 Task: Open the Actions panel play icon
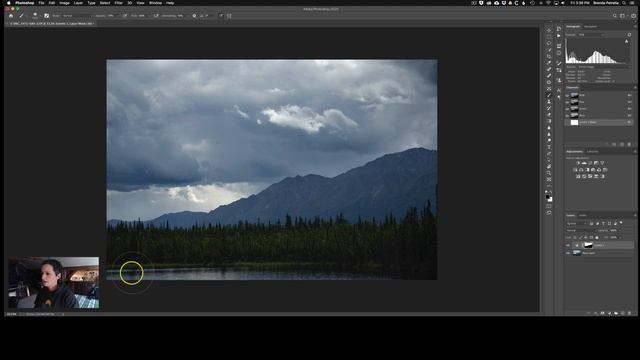click(559, 36)
